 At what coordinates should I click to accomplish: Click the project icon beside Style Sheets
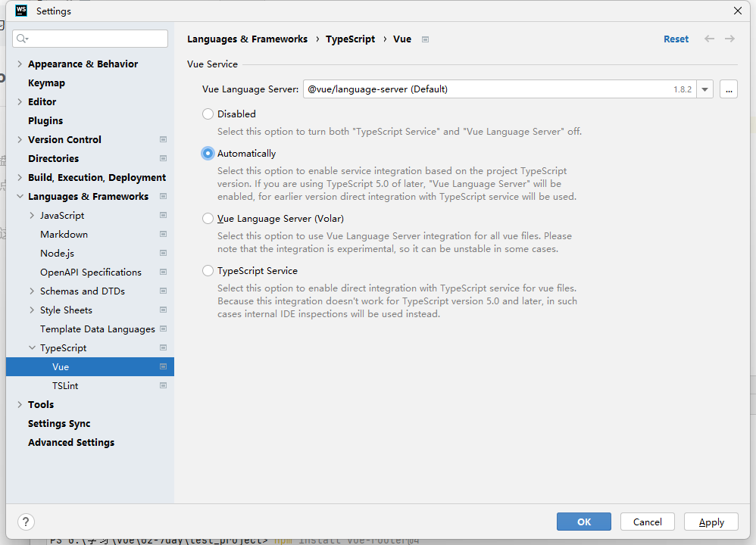(x=164, y=310)
